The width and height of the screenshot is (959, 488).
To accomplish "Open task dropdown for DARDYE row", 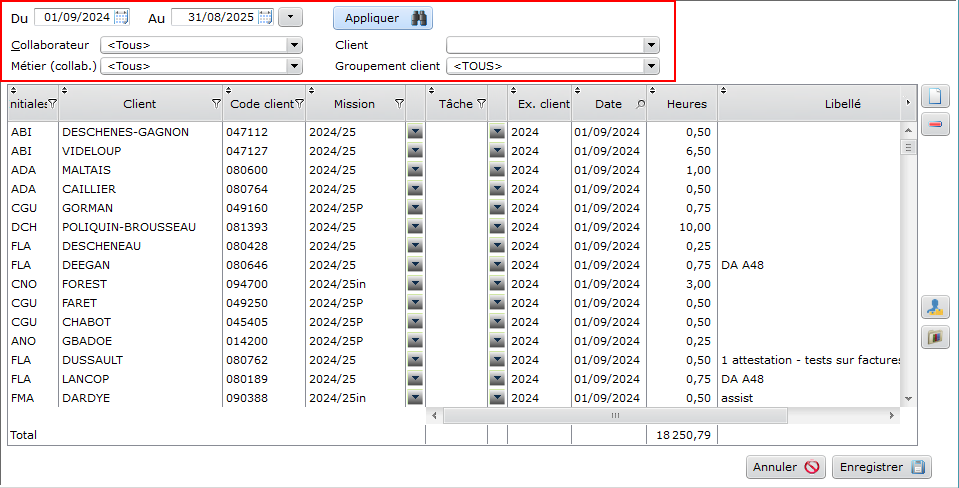I will point(497,398).
